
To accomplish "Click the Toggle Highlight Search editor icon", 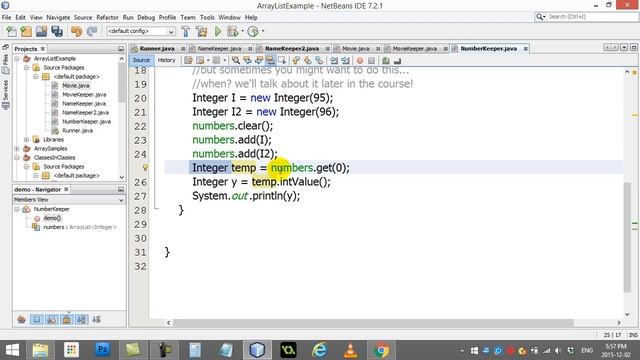I will (270, 60).
